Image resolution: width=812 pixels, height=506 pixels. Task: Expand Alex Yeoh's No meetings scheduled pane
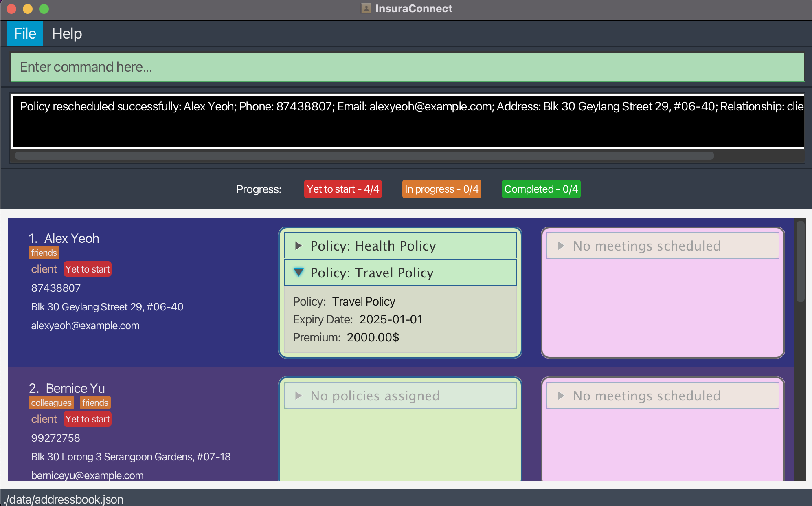pos(663,246)
